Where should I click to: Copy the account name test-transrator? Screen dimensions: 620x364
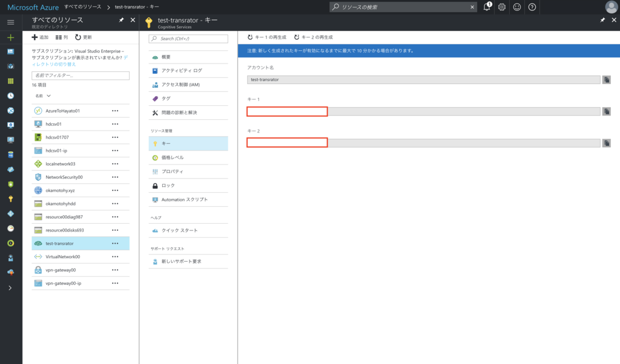point(607,80)
